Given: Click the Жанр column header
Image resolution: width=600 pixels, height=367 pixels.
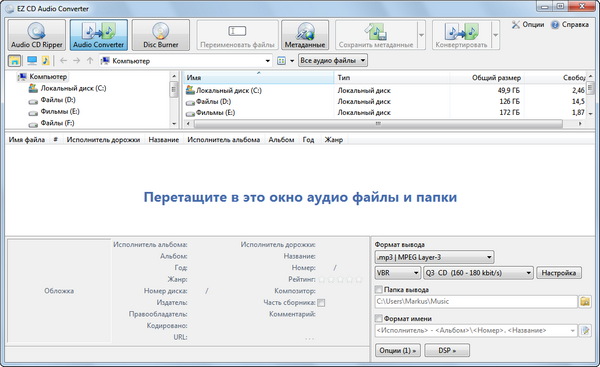Looking at the screenshot, I should click(334, 140).
